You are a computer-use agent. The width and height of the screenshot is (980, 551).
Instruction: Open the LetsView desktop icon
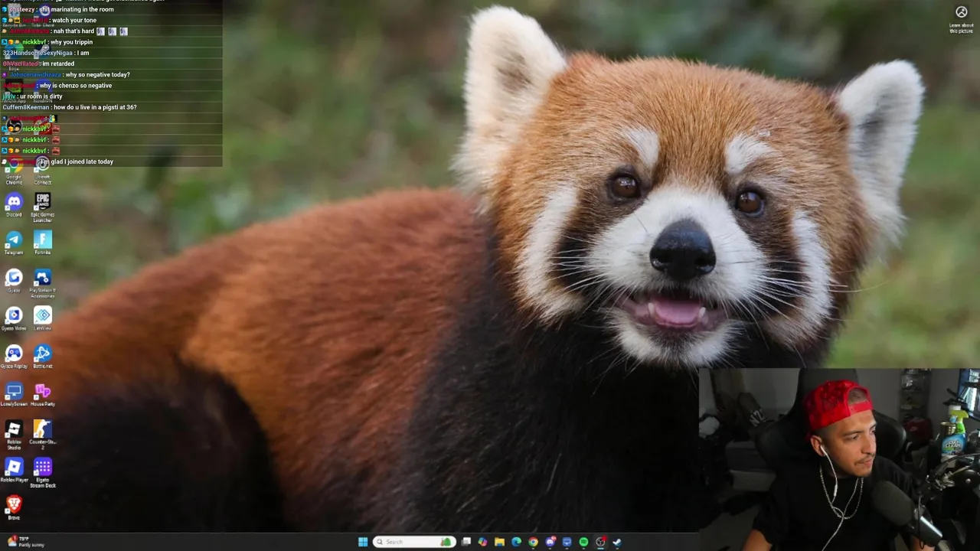(43, 318)
